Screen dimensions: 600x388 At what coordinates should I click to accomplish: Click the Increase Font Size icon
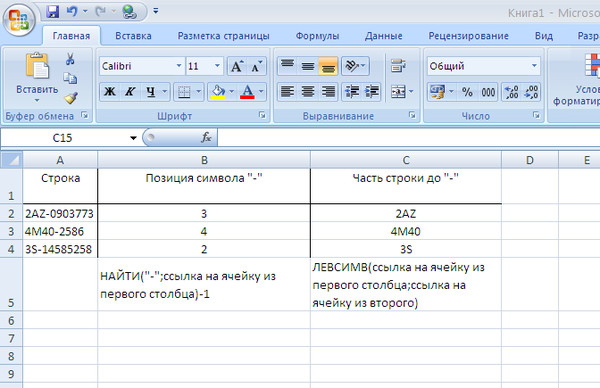[x=237, y=66]
